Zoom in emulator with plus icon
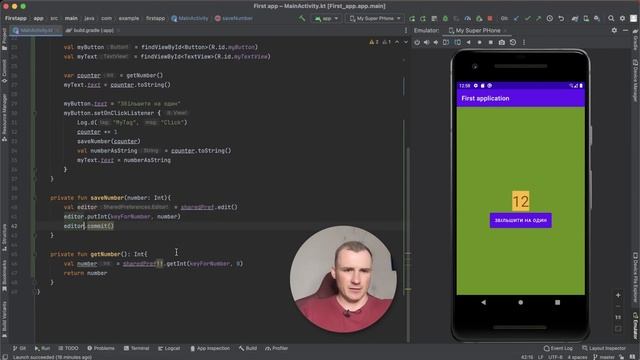This screenshot has width=640, height=360. tap(618, 295)
